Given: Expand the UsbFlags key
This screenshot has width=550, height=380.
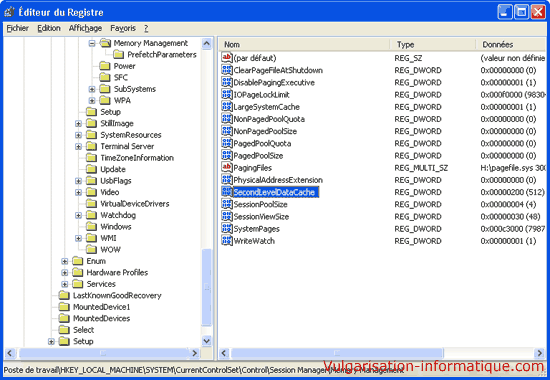Looking at the screenshot, I should coord(79,181).
